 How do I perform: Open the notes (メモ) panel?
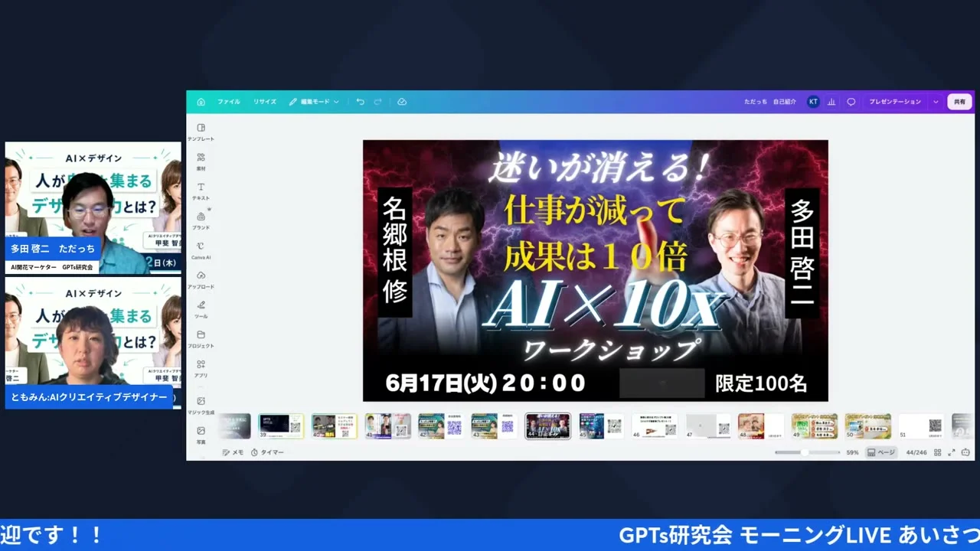tap(233, 452)
